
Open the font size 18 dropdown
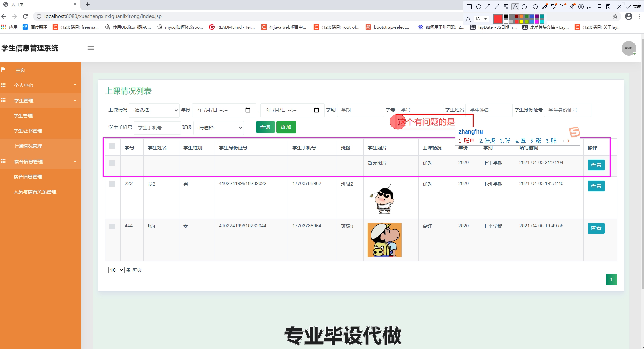481,19
